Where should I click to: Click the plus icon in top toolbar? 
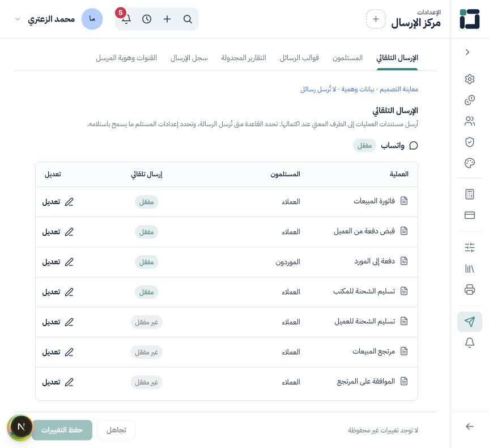tap(167, 19)
